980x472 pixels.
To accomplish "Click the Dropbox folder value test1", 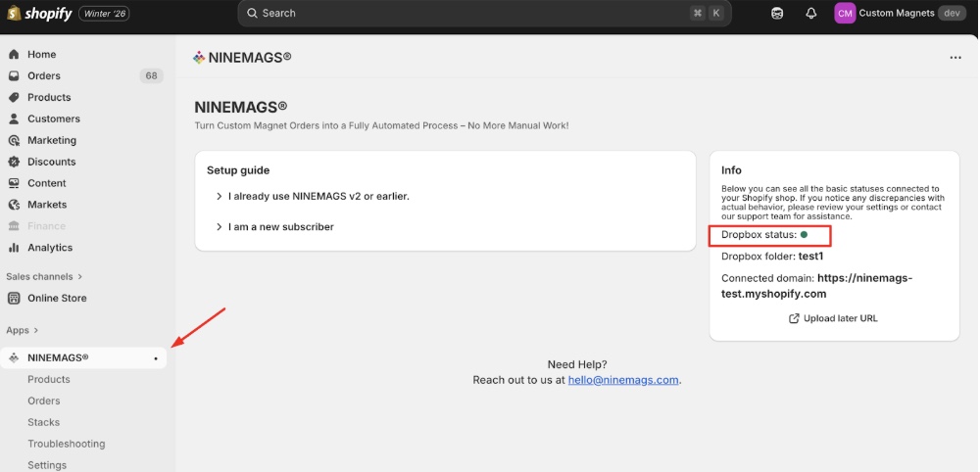I will coord(812,256).
